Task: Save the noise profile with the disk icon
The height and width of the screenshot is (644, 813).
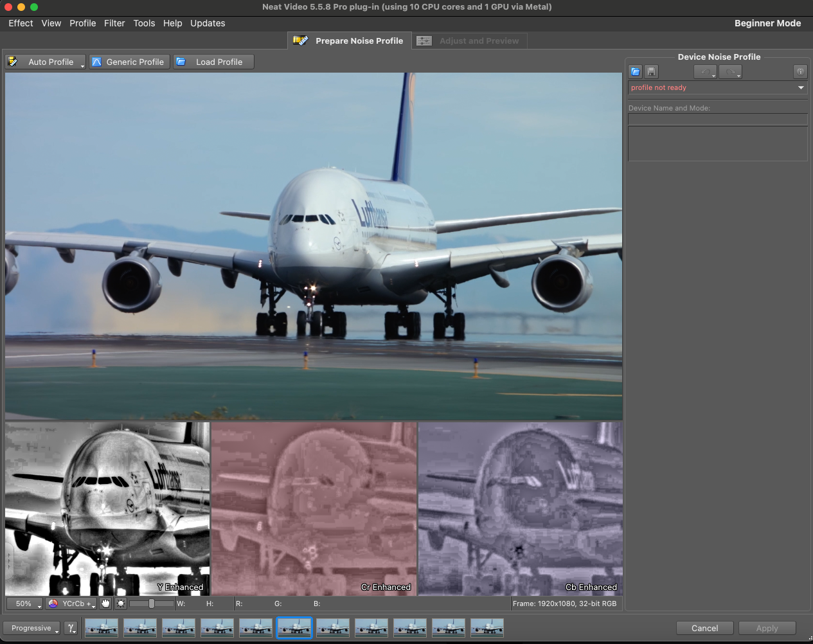Action: 650,71
